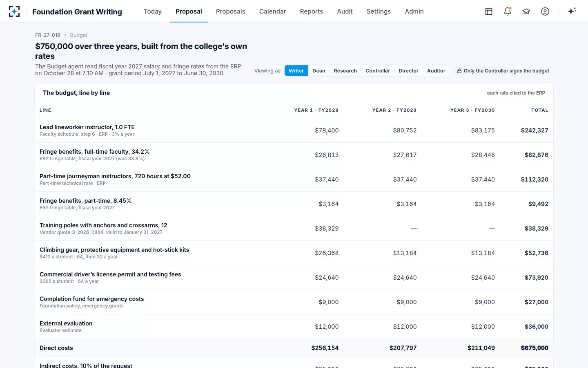Open the Reports tab
Screen dimensions: 588x368
point(312,11)
